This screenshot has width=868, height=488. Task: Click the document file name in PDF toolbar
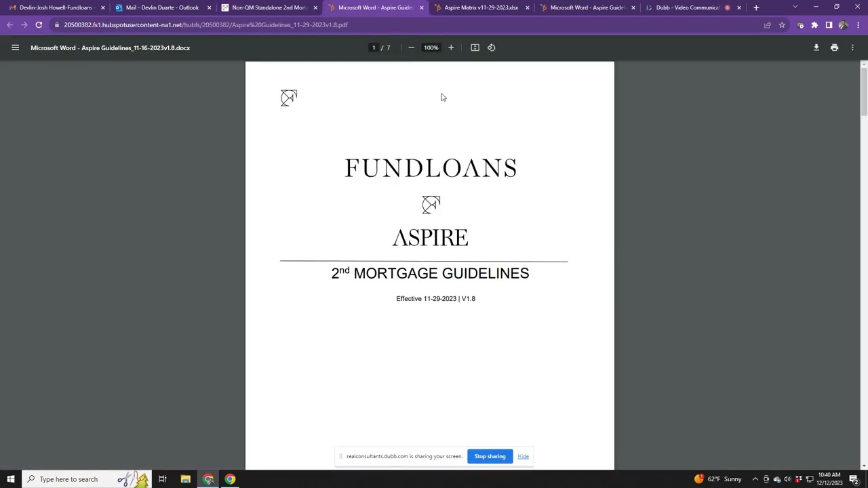[x=110, y=48]
